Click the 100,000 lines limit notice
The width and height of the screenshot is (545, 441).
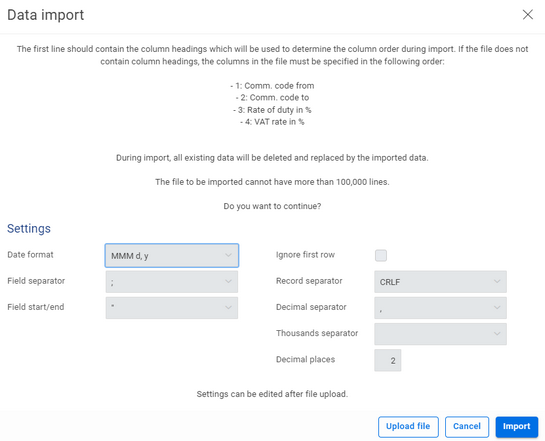[x=272, y=182]
